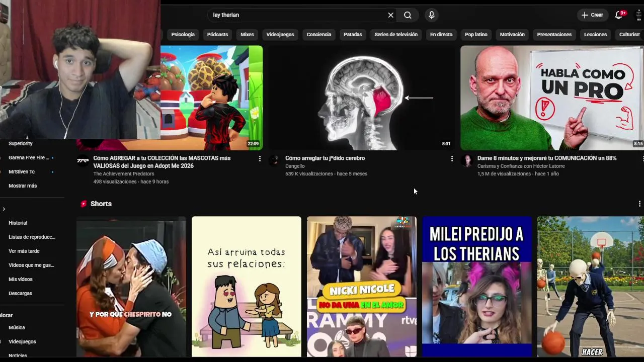Open title 'Cómo arreglar tu j*dido cerebro'
644x362 pixels.
(325, 158)
